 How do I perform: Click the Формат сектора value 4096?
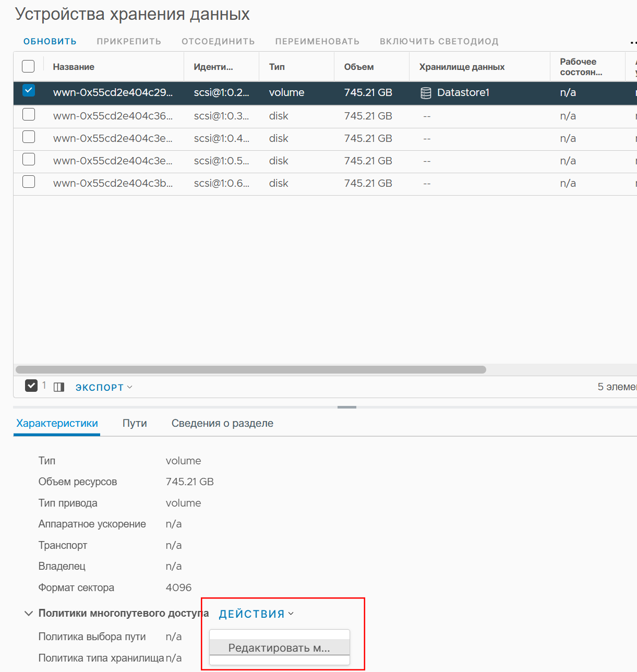tap(178, 587)
